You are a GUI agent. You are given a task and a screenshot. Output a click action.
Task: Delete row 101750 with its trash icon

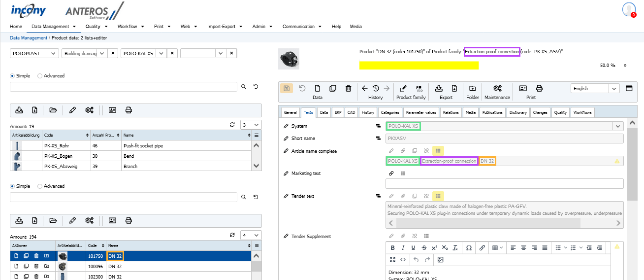coord(36,256)
